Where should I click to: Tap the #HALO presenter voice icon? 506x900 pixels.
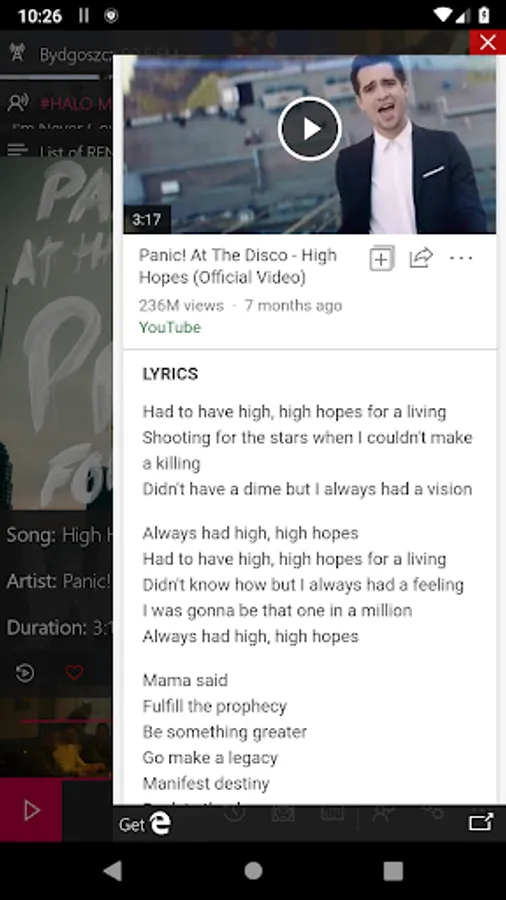18,103
